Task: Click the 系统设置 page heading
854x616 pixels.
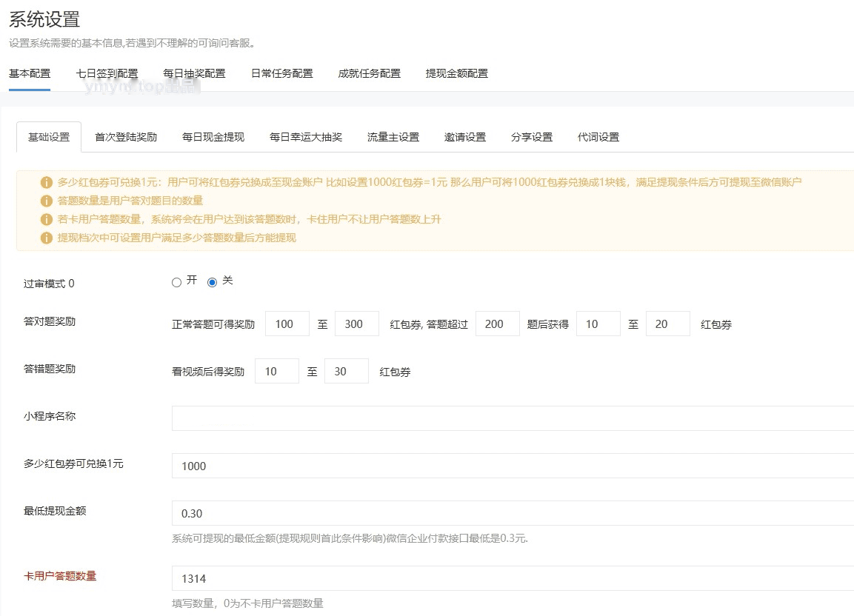Action: (44, 19)
